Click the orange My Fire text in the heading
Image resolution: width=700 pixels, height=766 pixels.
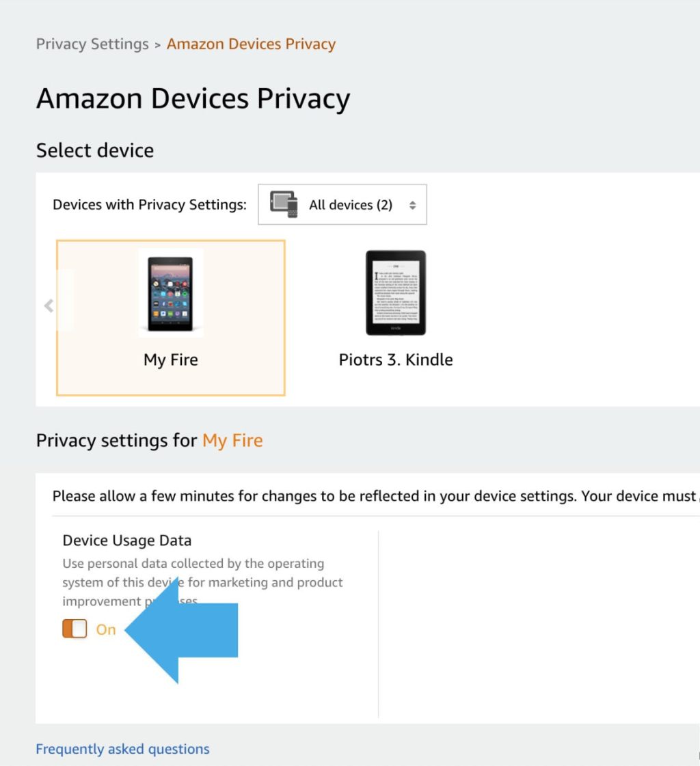coord(232,440)
